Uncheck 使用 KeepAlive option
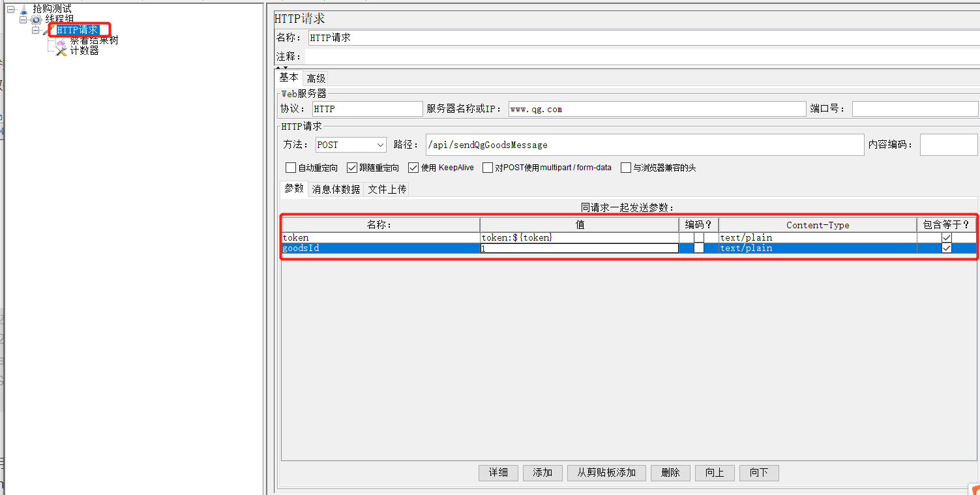Screen dimensions: 980x495 tap(413, 168)
